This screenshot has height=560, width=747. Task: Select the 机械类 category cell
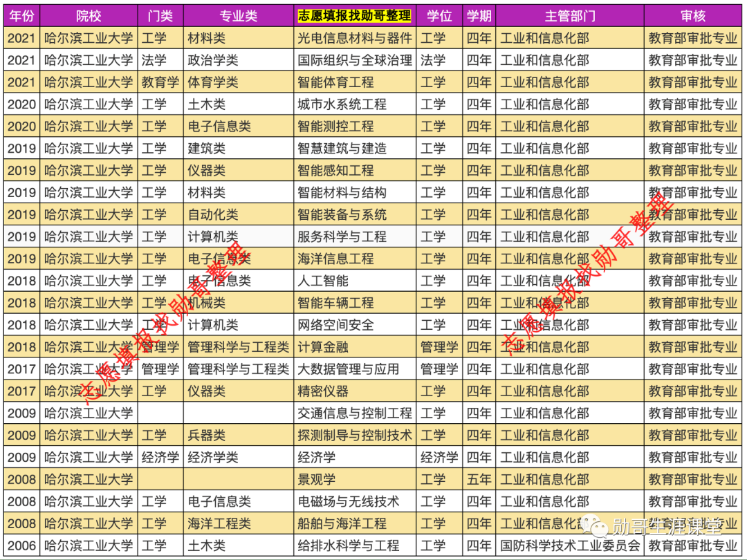[238, 303]
